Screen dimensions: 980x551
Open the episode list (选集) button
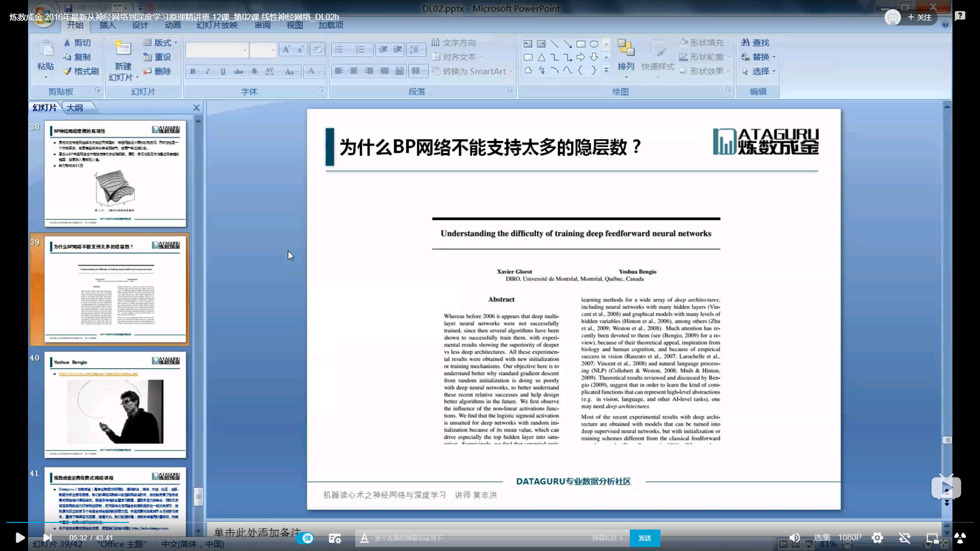(822, 538)
